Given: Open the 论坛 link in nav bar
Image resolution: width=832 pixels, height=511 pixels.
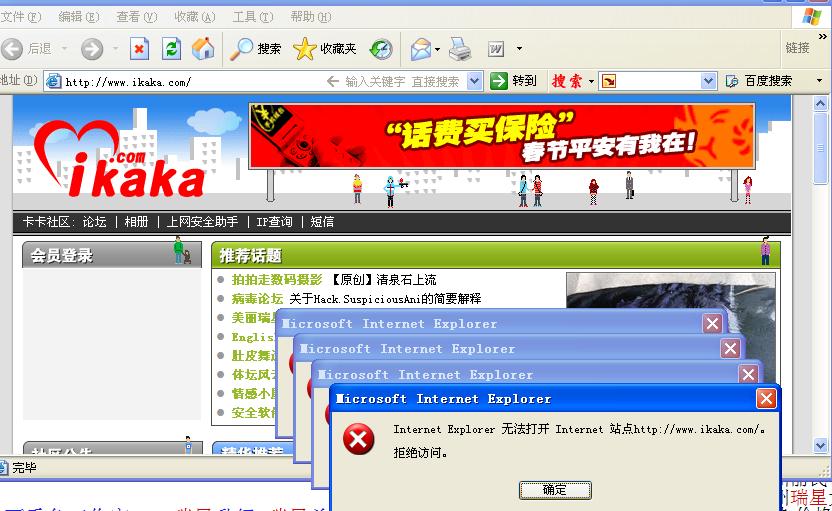Looking at the screenshot, I should (x=94, y=222).
